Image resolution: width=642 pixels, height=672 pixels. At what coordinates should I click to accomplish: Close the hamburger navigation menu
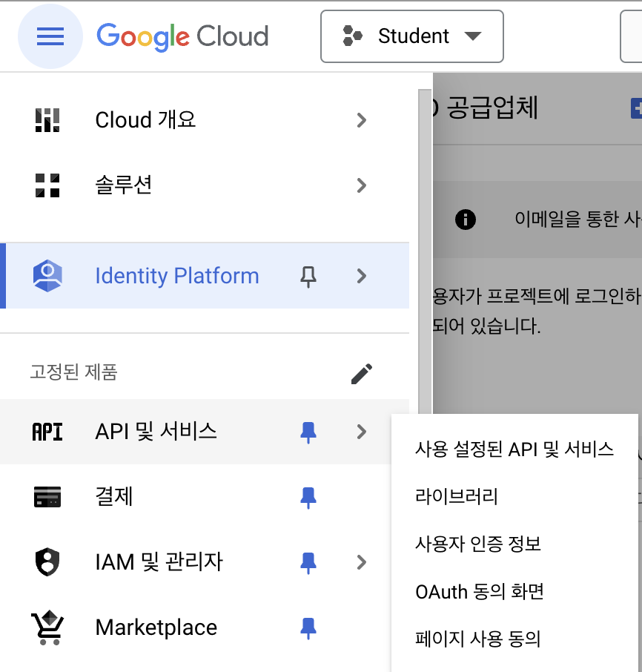pos(50,36)
